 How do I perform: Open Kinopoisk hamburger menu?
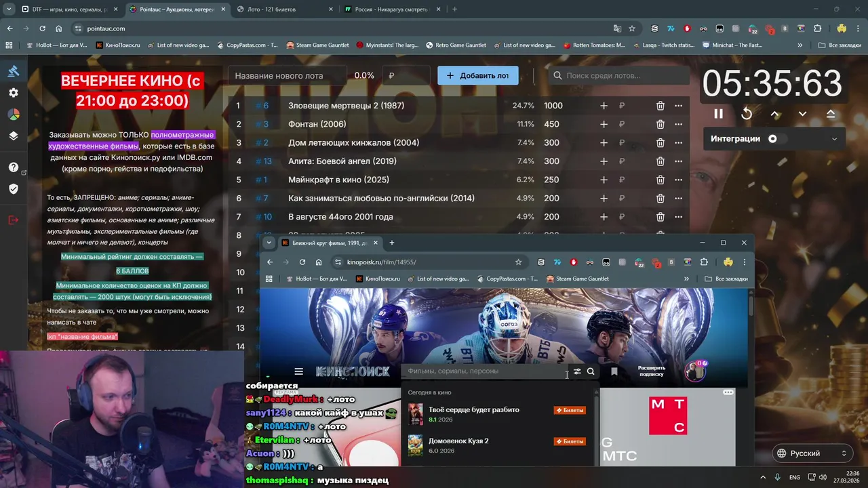(x=298, y=371)
